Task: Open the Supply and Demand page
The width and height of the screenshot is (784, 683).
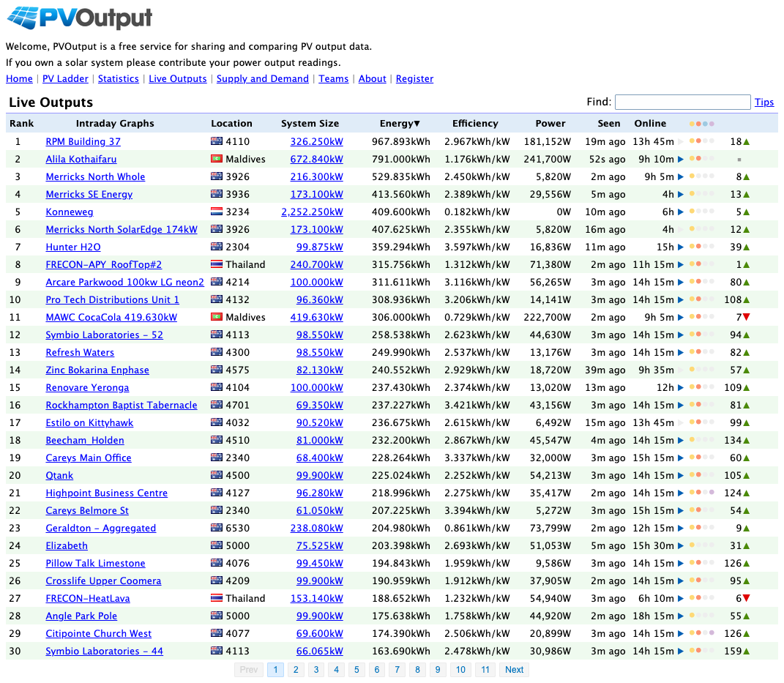Action: coord(262,79)
